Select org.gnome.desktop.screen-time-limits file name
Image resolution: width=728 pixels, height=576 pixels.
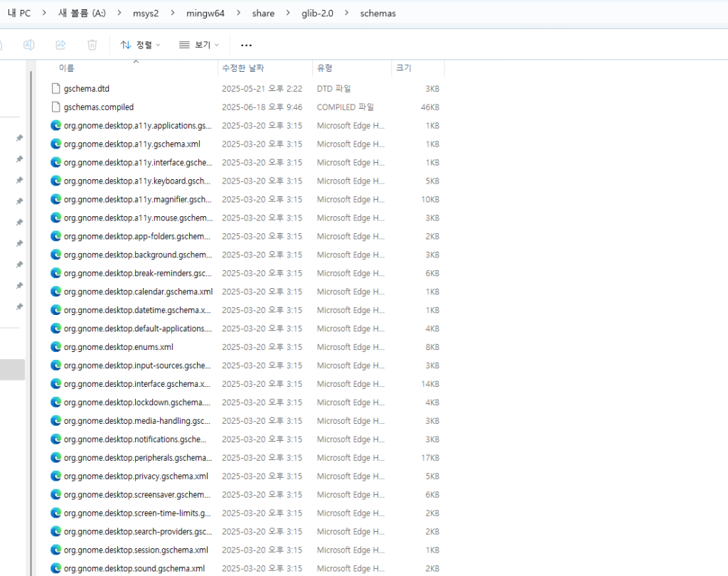point(137,513)
